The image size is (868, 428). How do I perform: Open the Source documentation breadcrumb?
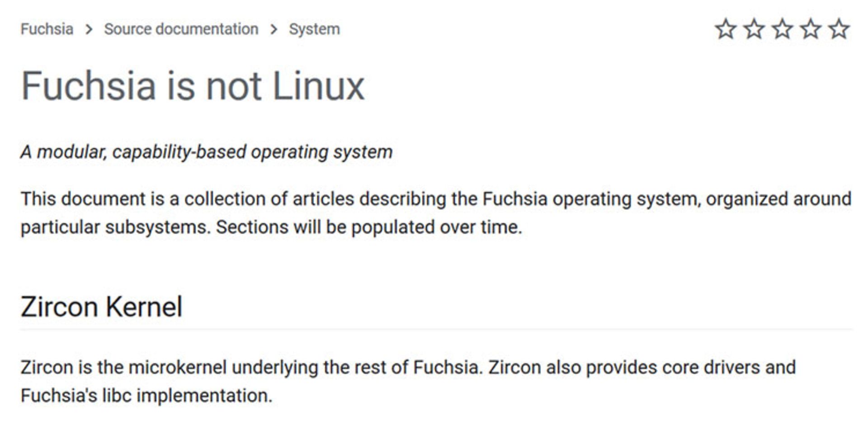tap(181, 29)
